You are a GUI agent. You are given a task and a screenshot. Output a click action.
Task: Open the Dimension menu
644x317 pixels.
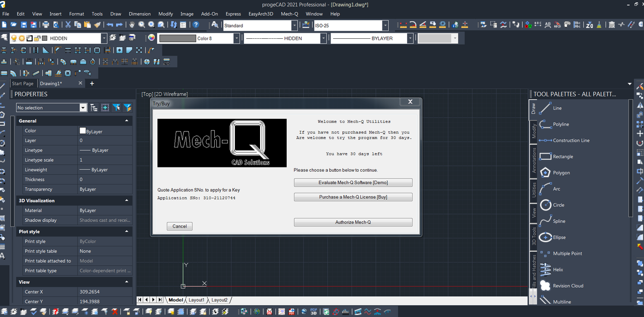coord(139,14)
